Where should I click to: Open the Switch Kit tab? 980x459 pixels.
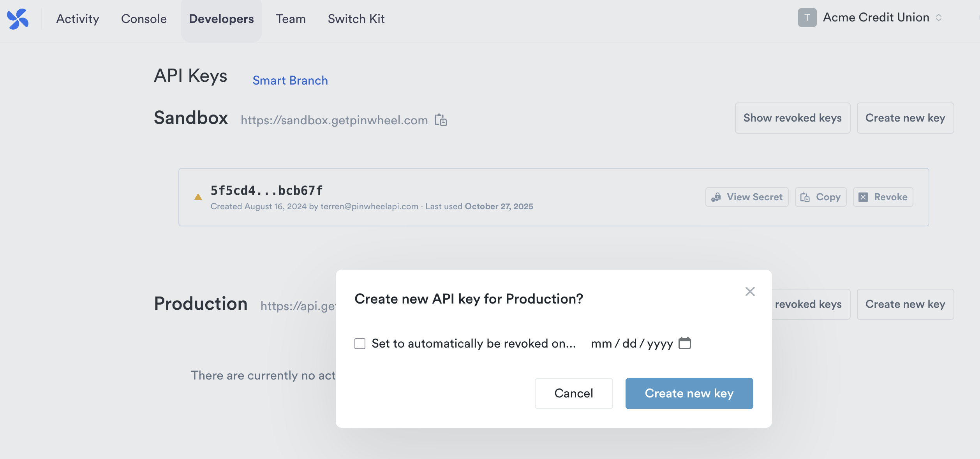[356, 19]
